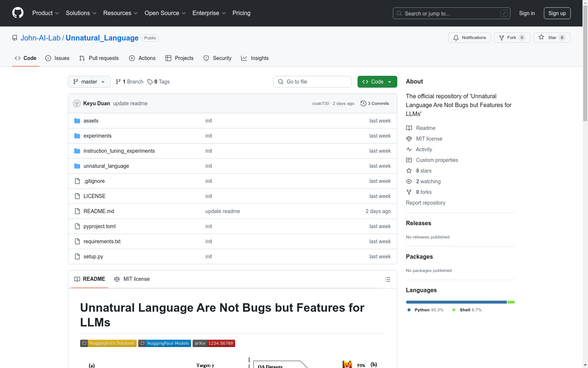Image resolution: width=588 pixels, height=368 pixels.
Task: Click the star icon in Star button
Action: point(541,37)
